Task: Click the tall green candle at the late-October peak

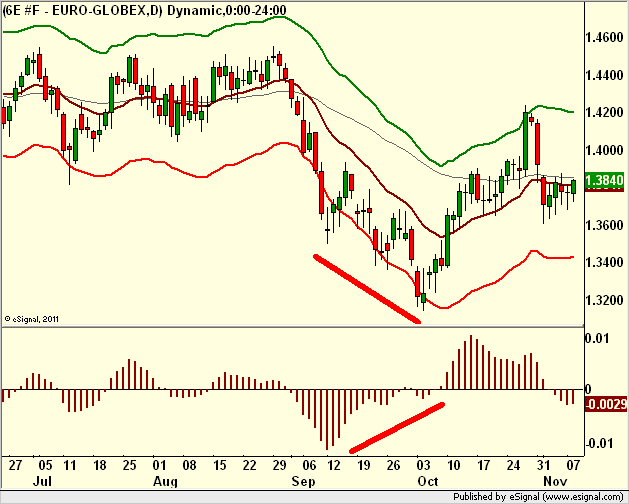Action: click(525, 141)
